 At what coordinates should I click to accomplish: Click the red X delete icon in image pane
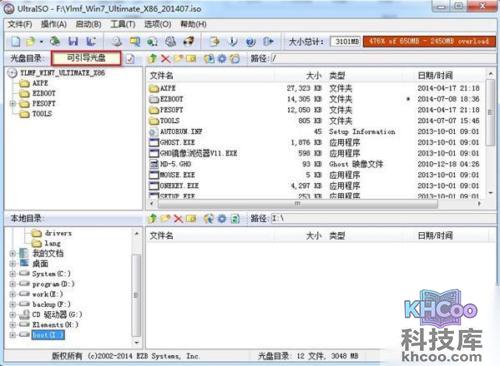coord(165,59)
